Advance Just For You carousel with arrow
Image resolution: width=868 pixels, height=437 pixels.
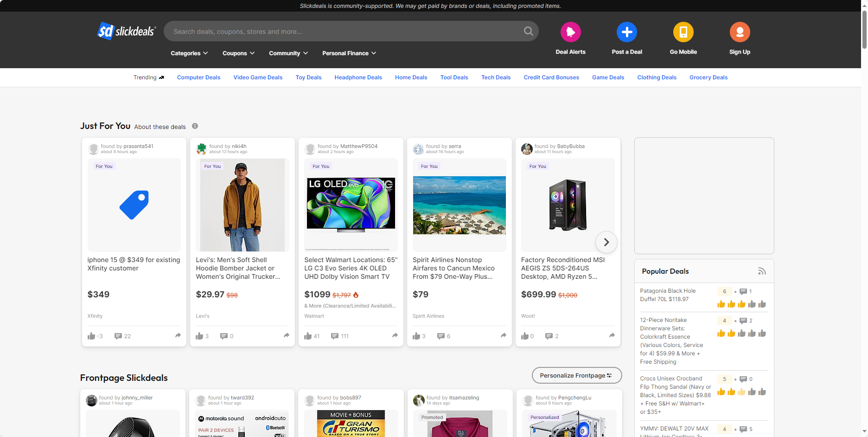606,242
